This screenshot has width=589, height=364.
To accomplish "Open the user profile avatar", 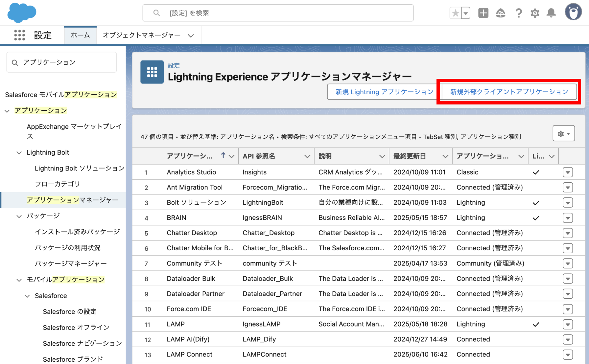I will pyautogui.click(x=573, y=12).
